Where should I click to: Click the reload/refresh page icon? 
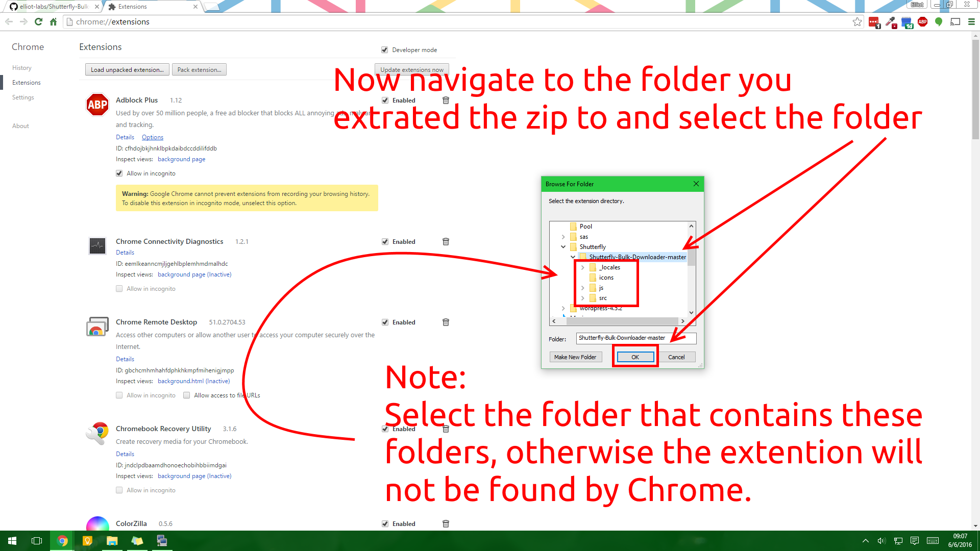(x=38, y=21)
